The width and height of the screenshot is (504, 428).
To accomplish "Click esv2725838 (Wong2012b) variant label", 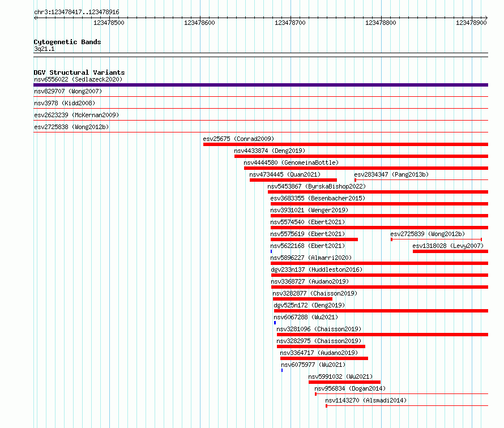I will (71, 127).
